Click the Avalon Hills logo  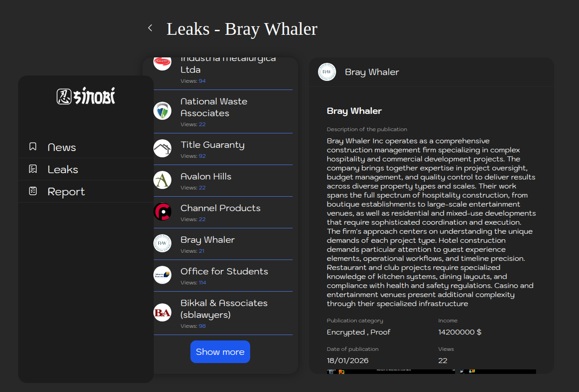tap(162, 180)
